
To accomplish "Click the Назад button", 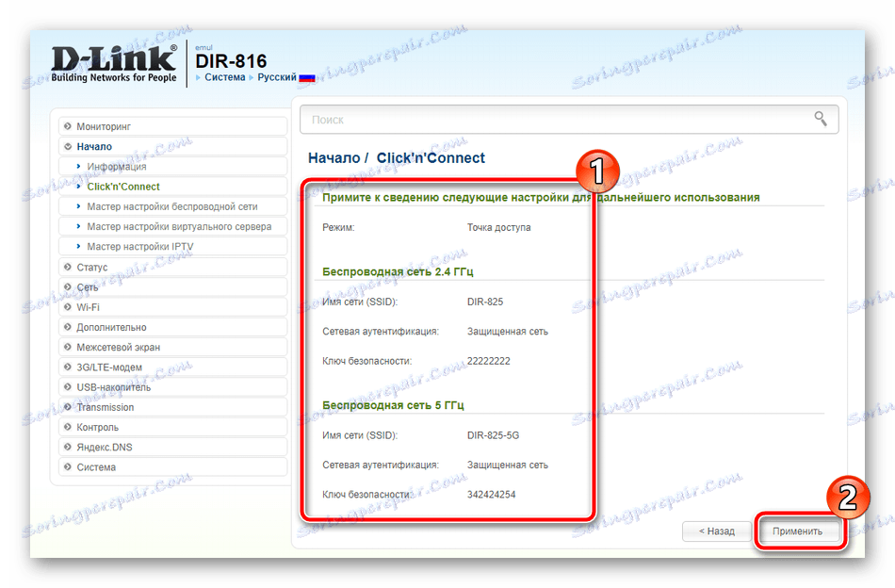I will point(716,531).
